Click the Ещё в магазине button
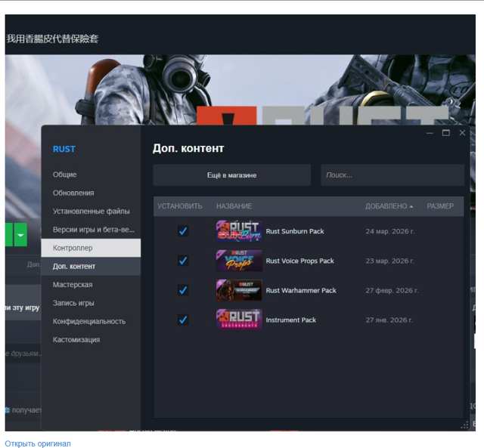 click(232, 175)
